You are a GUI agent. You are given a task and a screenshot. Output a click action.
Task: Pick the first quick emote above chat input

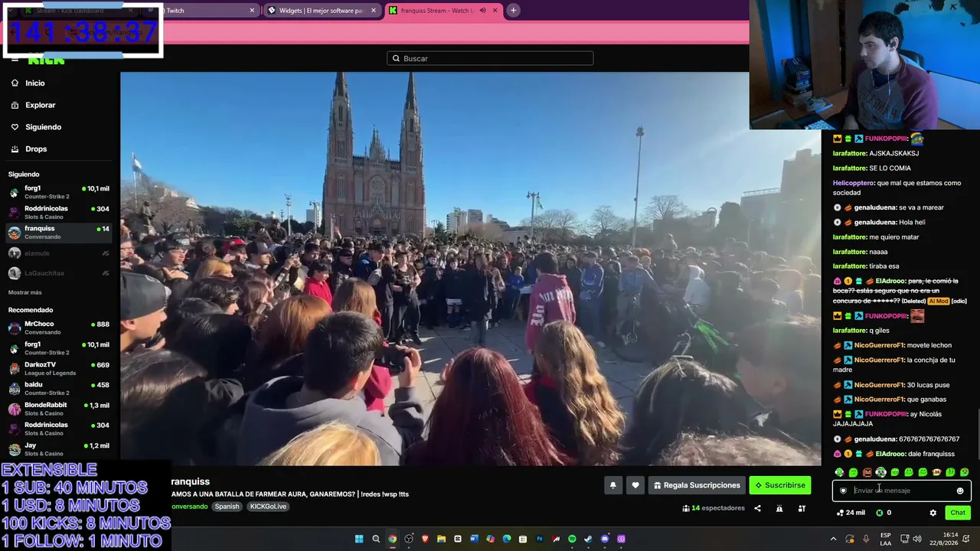coord(839,472)
